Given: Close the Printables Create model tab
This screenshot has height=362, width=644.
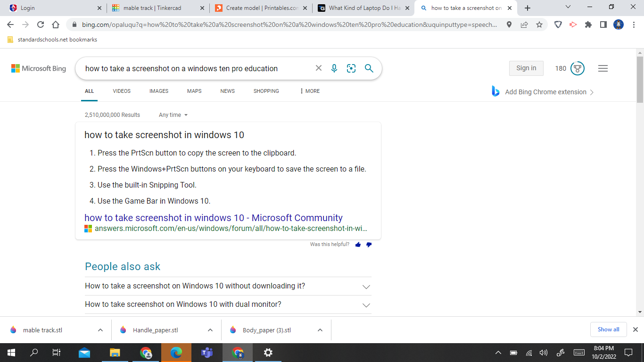Looking at the screenshot, I should pos(304,8).
